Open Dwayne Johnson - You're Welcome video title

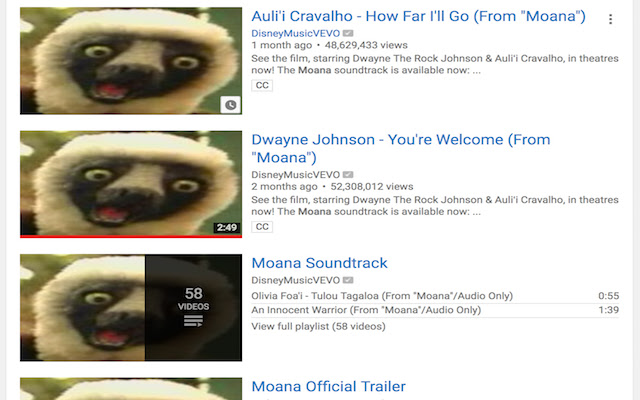coord(400,149)
